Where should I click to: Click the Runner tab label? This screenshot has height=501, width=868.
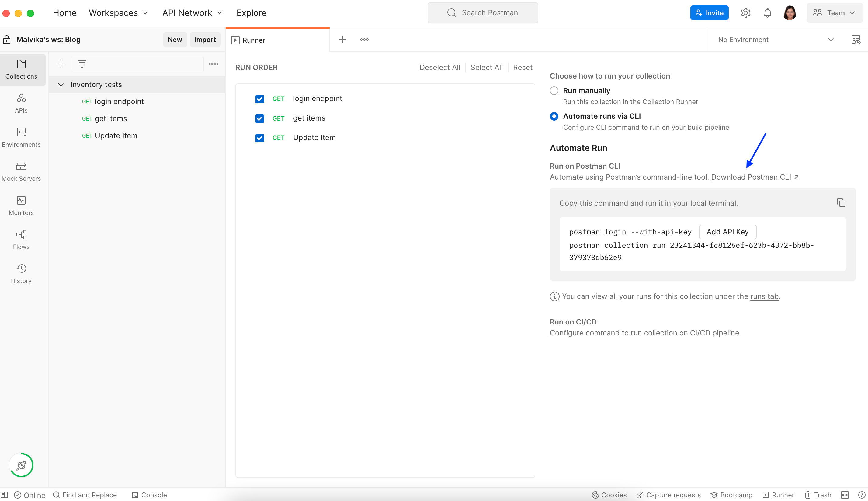[x=254, y=40]
